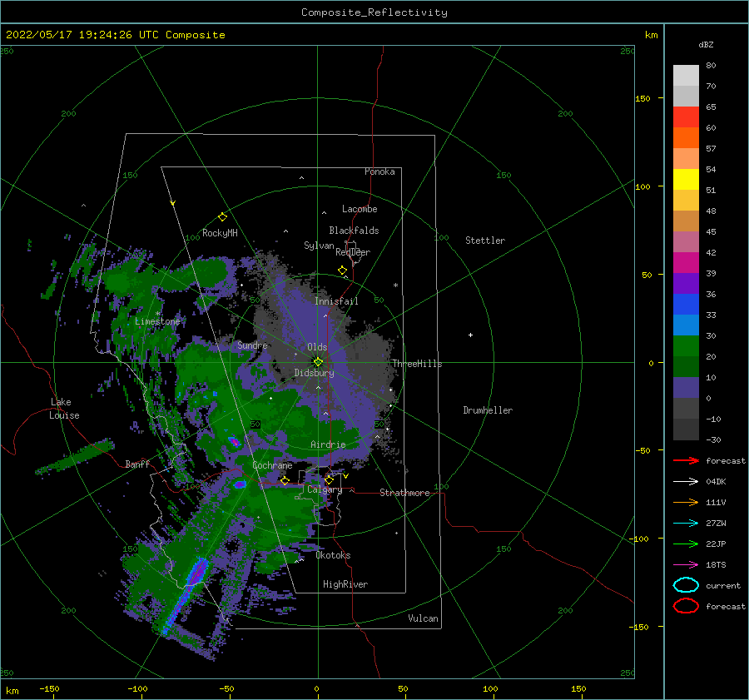Click the magenta 18TS arrow icon
This screenshot has height=700, width=749.
tap(686, 565)
